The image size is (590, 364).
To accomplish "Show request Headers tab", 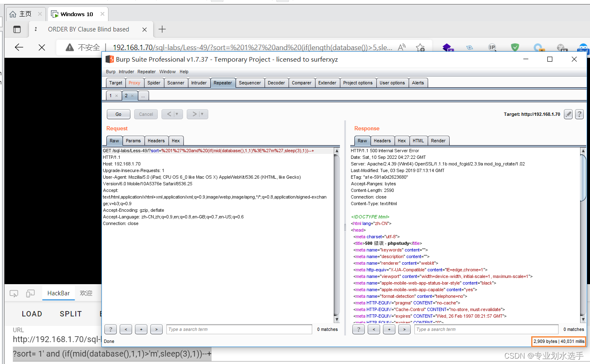I will tap(156, 141).
